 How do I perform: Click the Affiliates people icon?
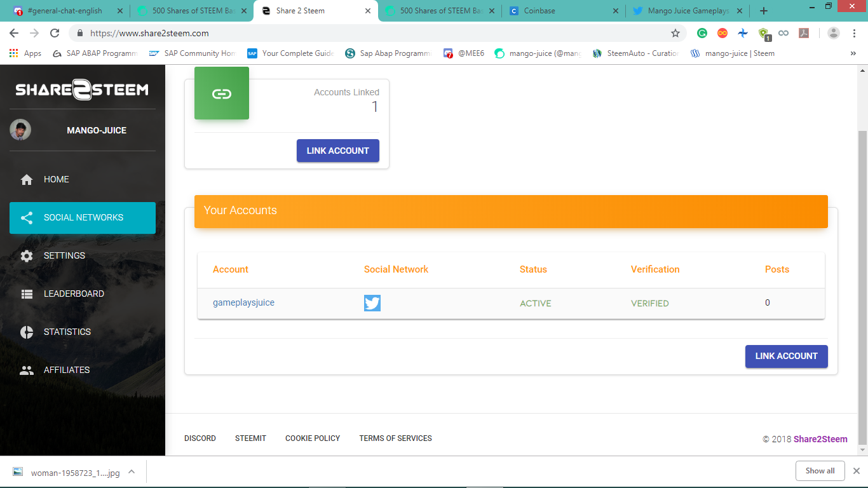click(x=27, y=370)
